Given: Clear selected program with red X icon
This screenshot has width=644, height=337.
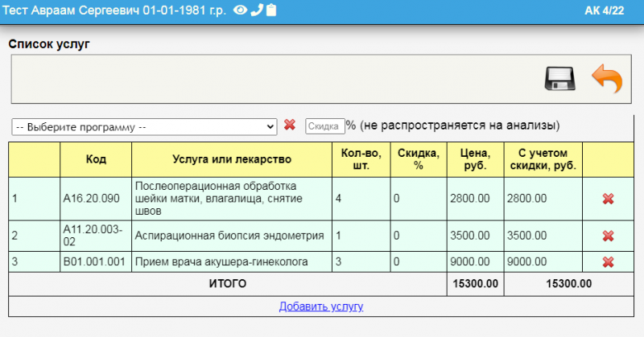Looking at the screenshot, I should pyautogui.click(x=290, y=125).
